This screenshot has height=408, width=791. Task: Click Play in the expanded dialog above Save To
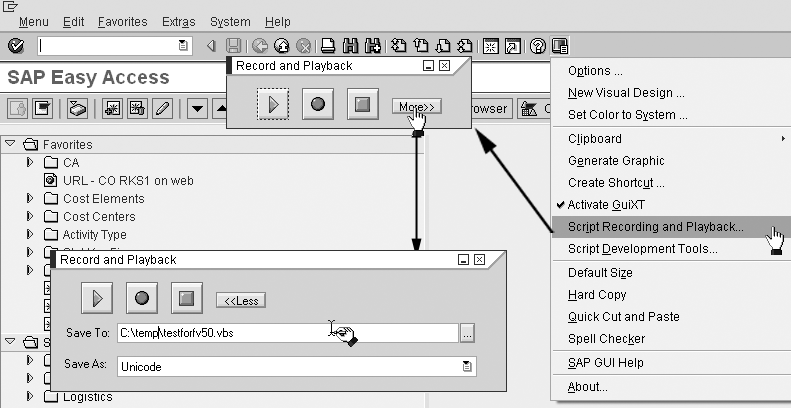pos(97,298)
